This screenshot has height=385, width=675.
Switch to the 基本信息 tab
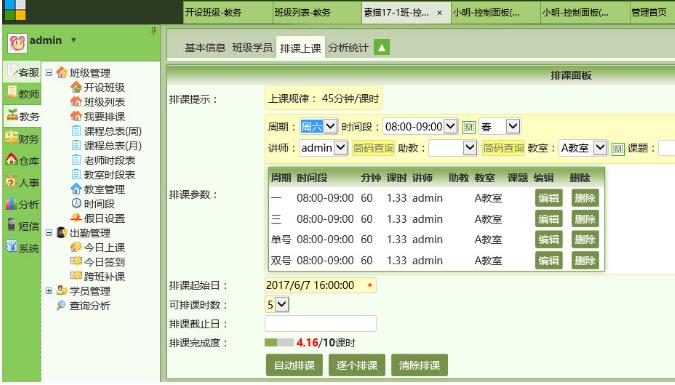(205, 47)
